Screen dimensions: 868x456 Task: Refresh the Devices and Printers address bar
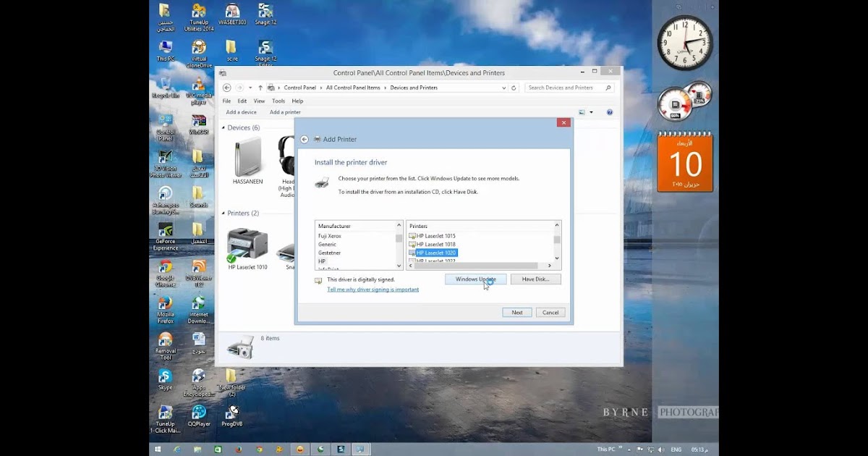coord(514,88)
